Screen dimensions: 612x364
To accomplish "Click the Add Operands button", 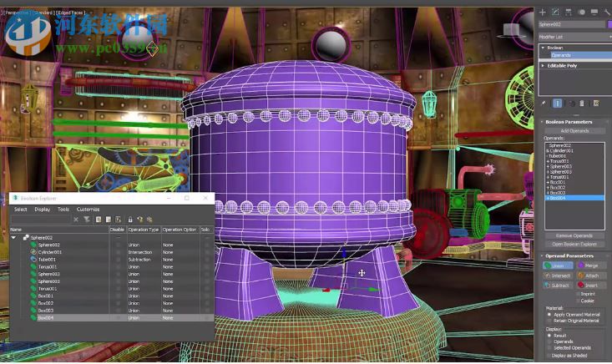I will click(x=574, y=131).
